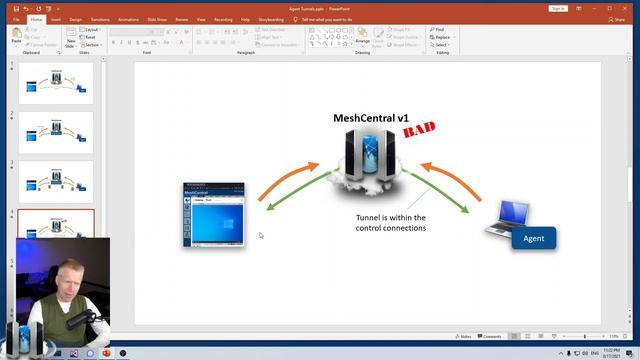Open the Select dropdown
640x360 pixels.
pos(440,44)
